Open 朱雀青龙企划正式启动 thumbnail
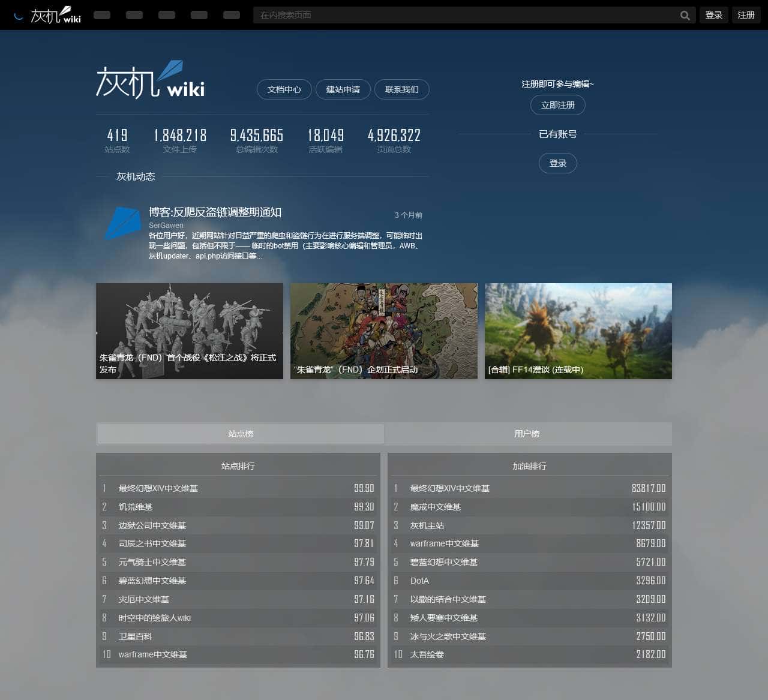The height and width of the screenshot is (700, 768). coord(384,331)
